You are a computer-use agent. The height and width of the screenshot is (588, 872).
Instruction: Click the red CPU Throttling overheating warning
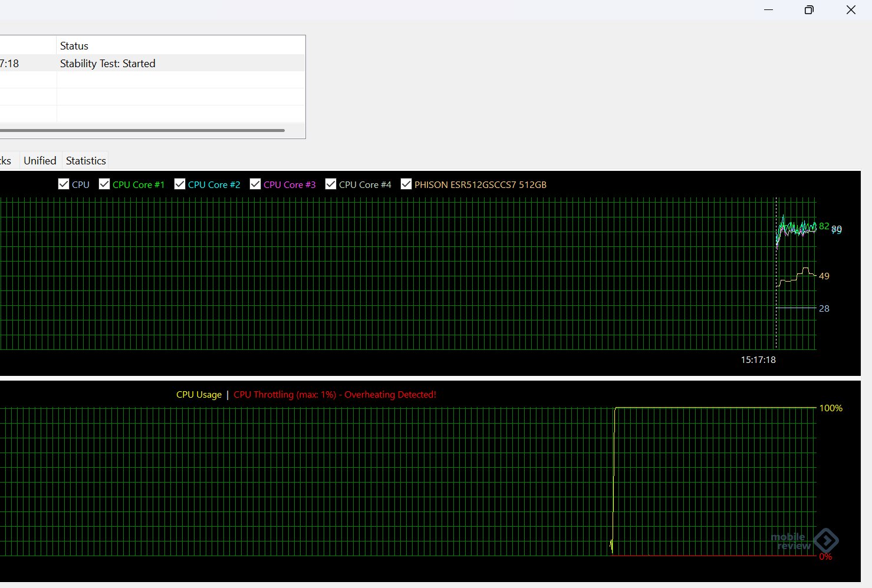coord(335,395)
